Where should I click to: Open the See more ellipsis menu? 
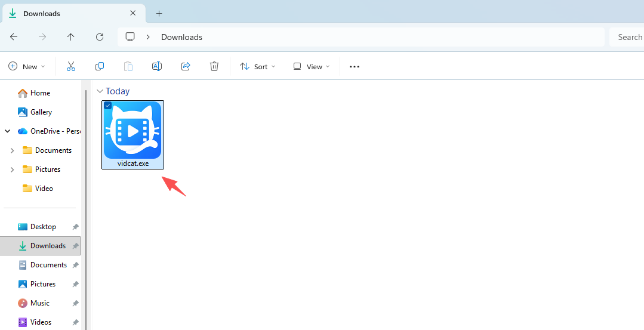coord(355,66)
